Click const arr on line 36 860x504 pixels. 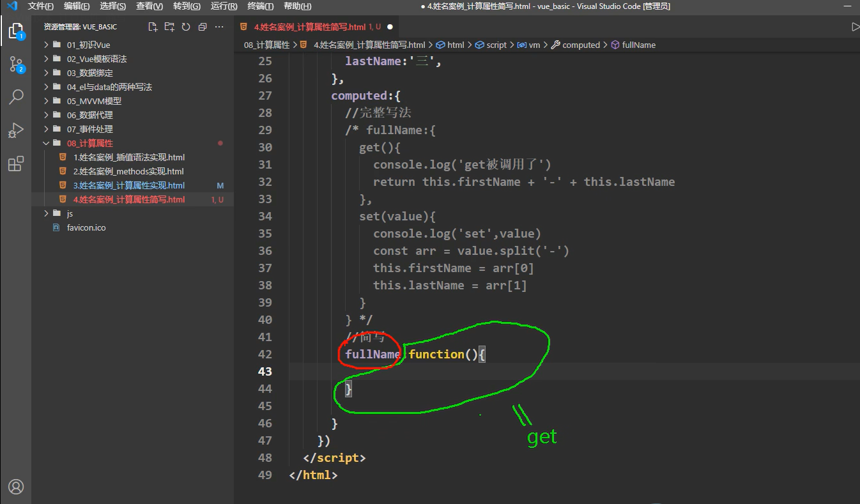click(x=404, y=251)
